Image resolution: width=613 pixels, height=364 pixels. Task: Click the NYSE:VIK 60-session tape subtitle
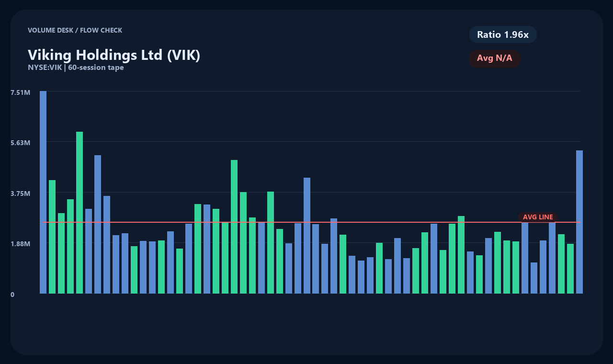click(x=76, y=68)
